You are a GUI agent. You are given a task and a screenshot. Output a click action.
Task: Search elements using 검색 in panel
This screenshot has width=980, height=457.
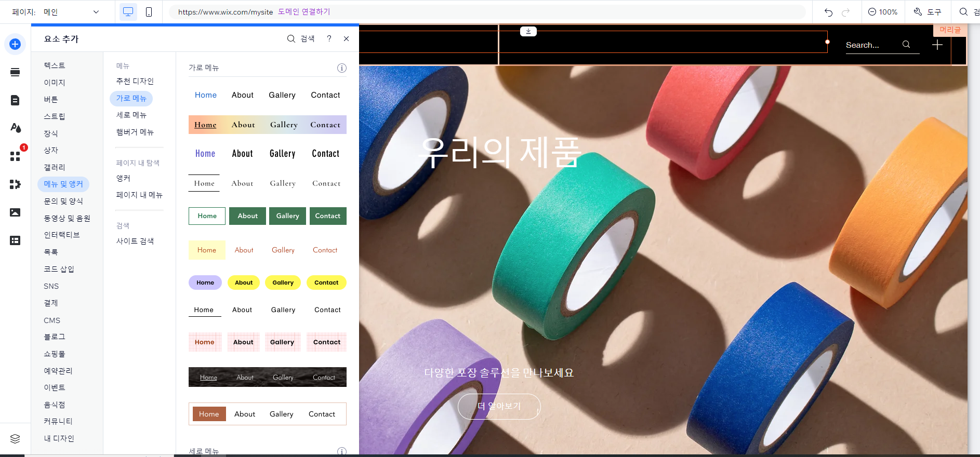(301, 38)
